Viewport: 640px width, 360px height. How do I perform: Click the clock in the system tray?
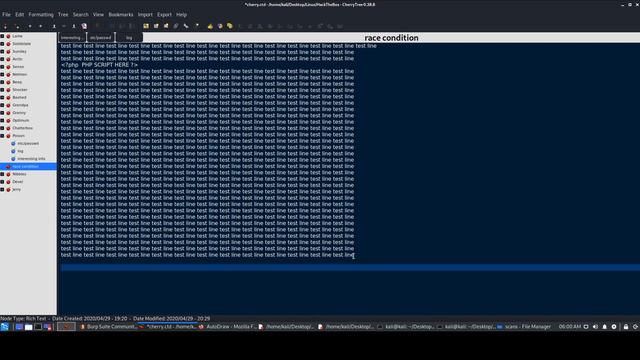point(569,327)
